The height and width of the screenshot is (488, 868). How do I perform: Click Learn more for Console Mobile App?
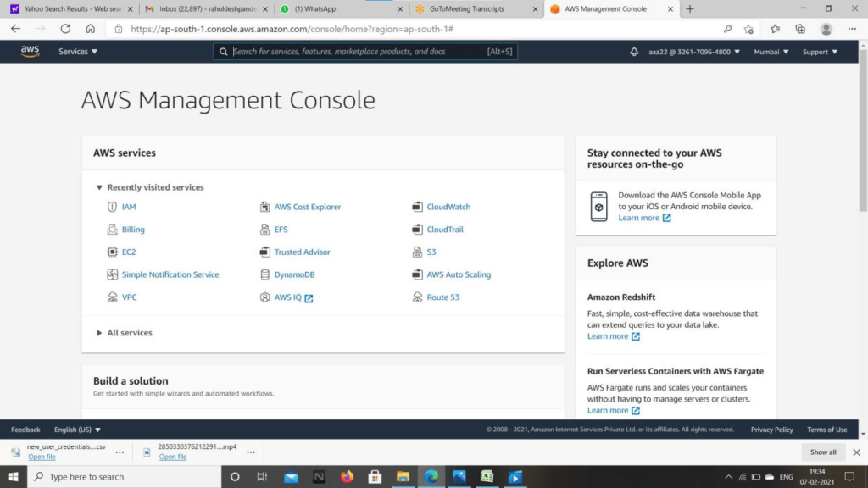pos(644,218)
